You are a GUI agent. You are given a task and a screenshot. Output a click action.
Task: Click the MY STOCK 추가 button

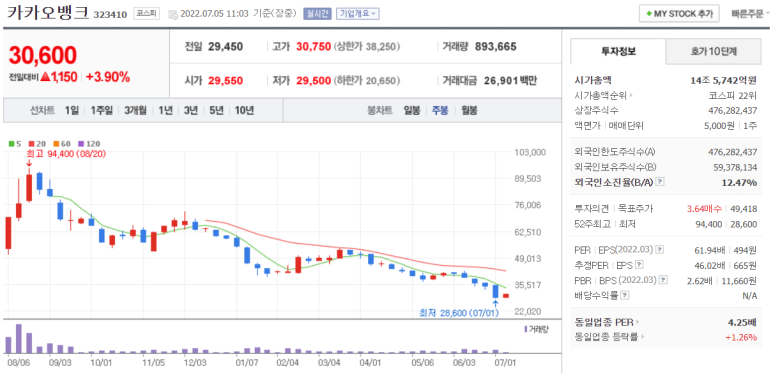point(679,13)
